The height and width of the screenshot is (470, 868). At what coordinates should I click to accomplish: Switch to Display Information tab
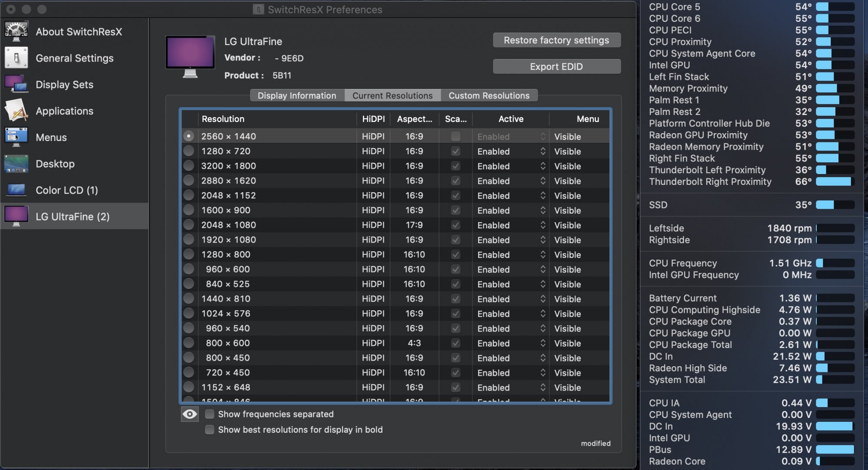[x=297, y=95]
